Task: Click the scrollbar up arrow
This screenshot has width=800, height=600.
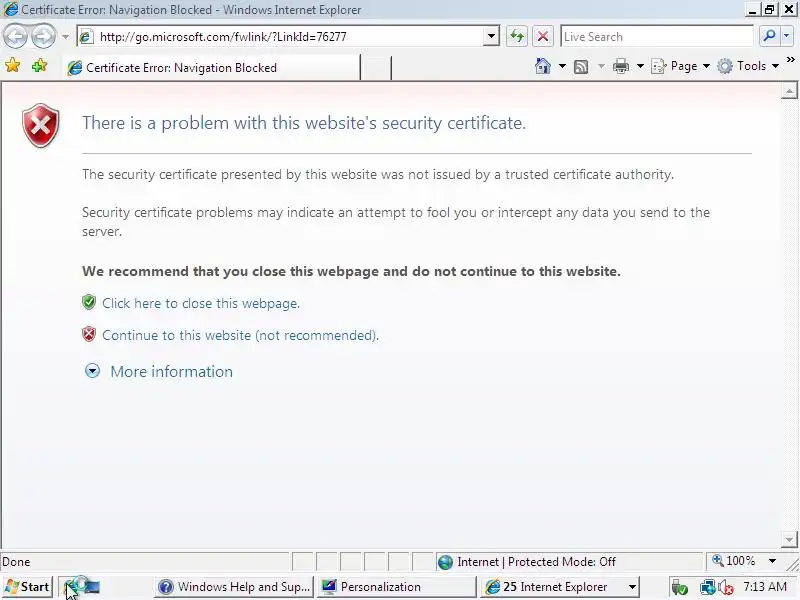Action: (x=789, y=91)
